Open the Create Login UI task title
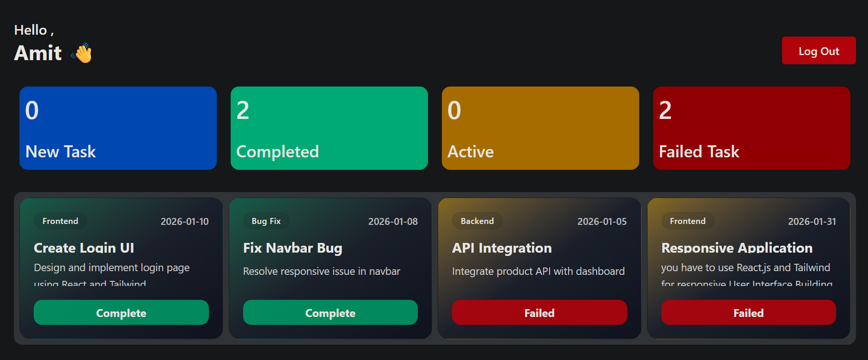This screenshot has height=360, width=868. [x=84, y=248]
